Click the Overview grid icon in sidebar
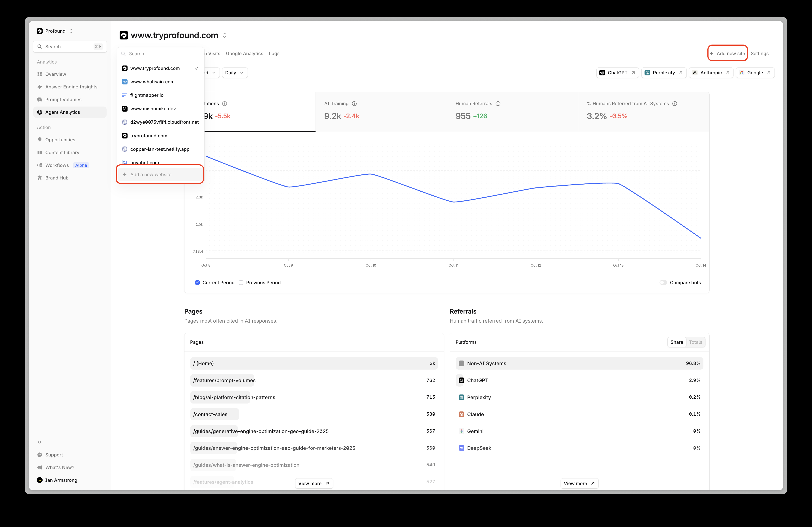812x527 pixels. [x=39, y=74]
